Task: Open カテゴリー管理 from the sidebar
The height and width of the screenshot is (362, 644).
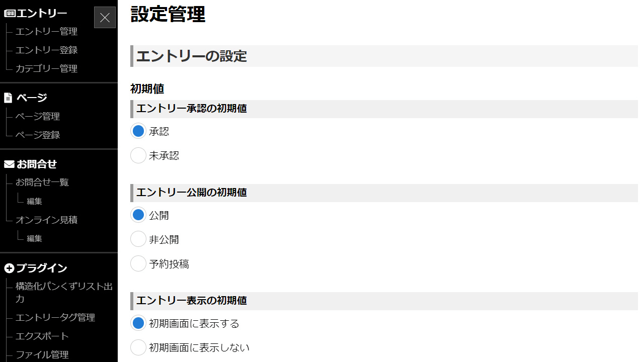Action: click(x=46, y=69)
